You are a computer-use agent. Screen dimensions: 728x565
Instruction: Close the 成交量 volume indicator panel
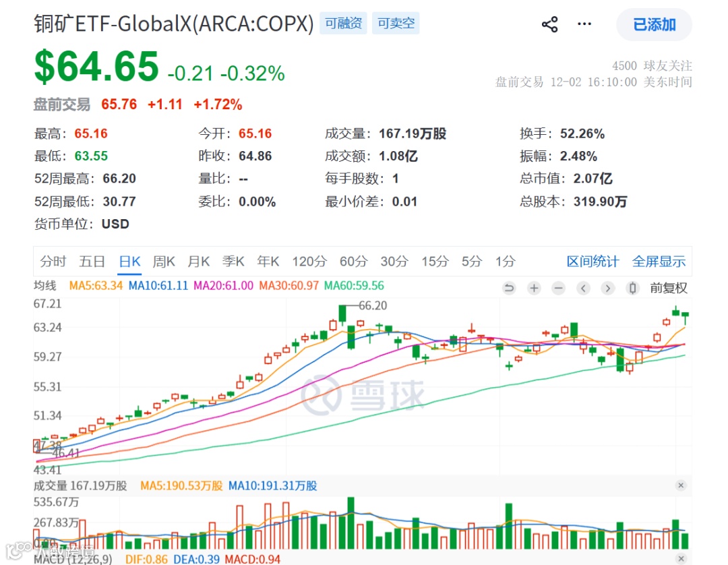coord(681,485)
